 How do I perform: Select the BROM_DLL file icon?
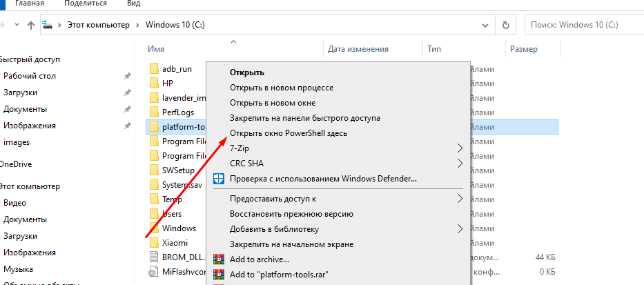(x=154, y=257)
